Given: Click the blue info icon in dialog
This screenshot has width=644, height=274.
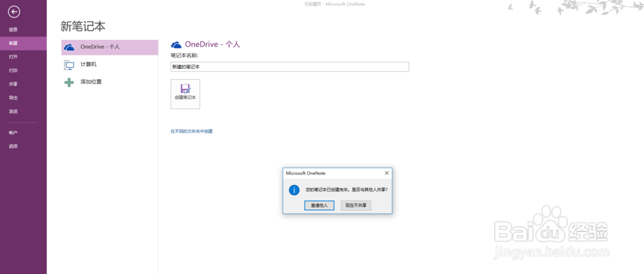Looking at the screenshot, I should tap(294, 190).
